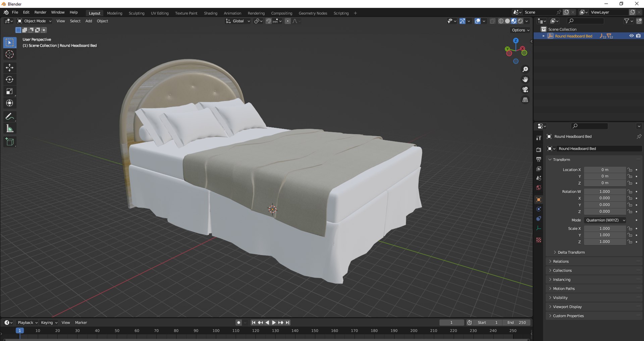Activate the Rotate tool
Image resolution: width=644 pixels, height=341 pixels.
10,79
